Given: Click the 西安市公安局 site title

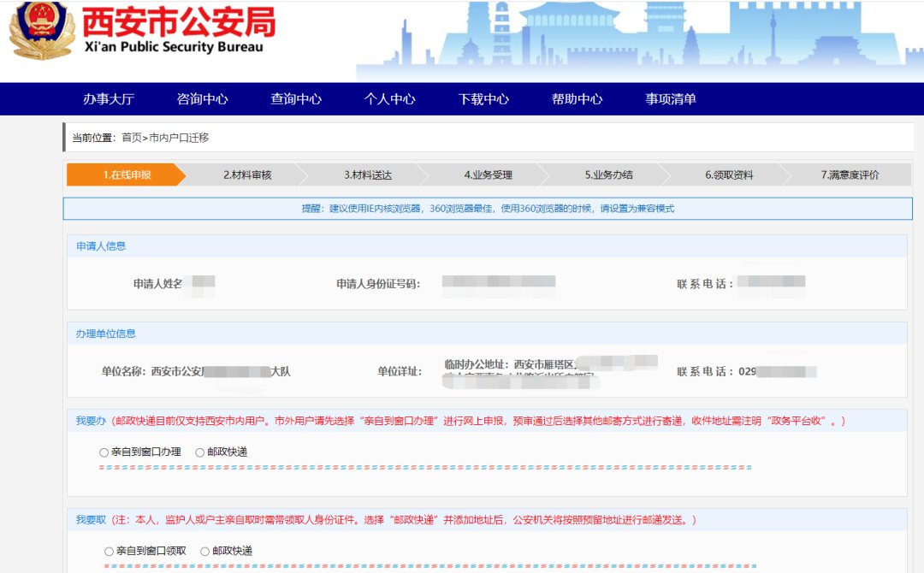Looking at the screenshot, I should [x=179, y=22].
